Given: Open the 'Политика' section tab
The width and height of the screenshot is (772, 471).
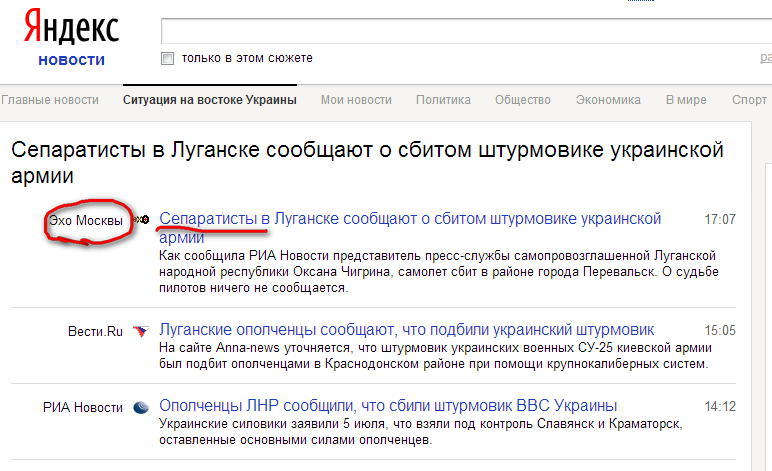Looking at the screenshot, I should click(x=443, y=100).
